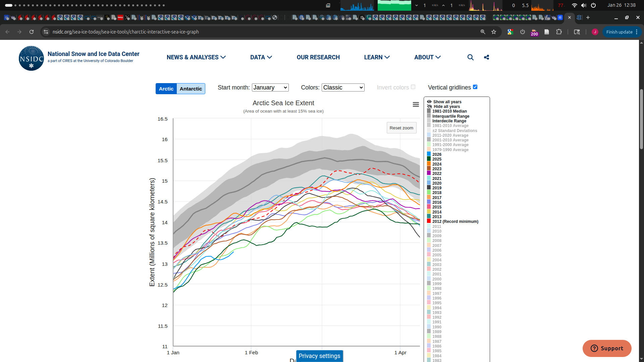Open the Colors Classic dropdown
Image resolution: width=644 pixels, height=362 pixels.
(x=343, y=87)
